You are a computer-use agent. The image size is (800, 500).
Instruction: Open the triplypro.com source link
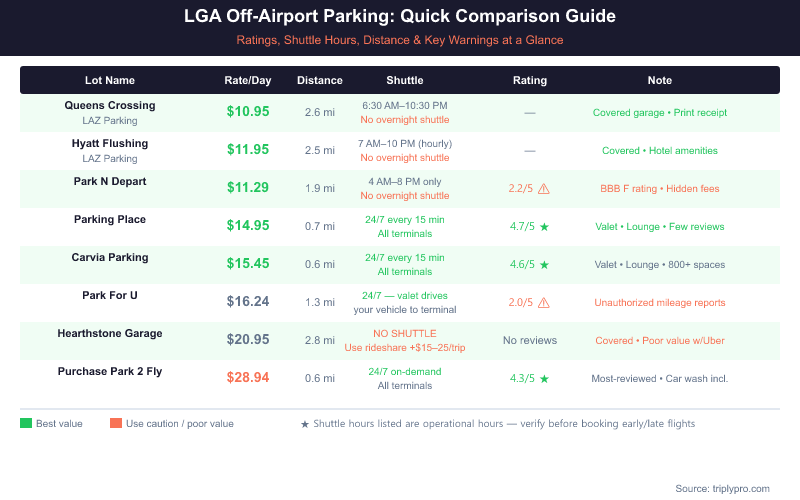[722, 488]
